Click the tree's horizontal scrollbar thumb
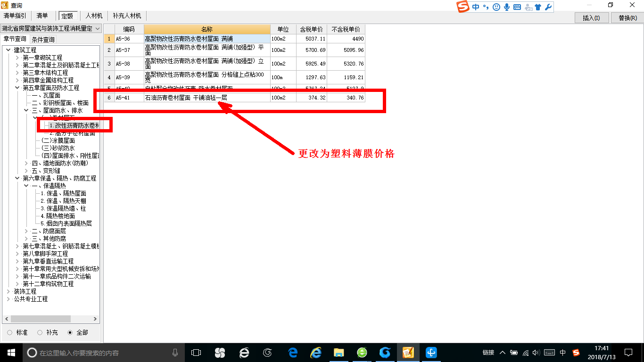 click(x=40, y=319)
